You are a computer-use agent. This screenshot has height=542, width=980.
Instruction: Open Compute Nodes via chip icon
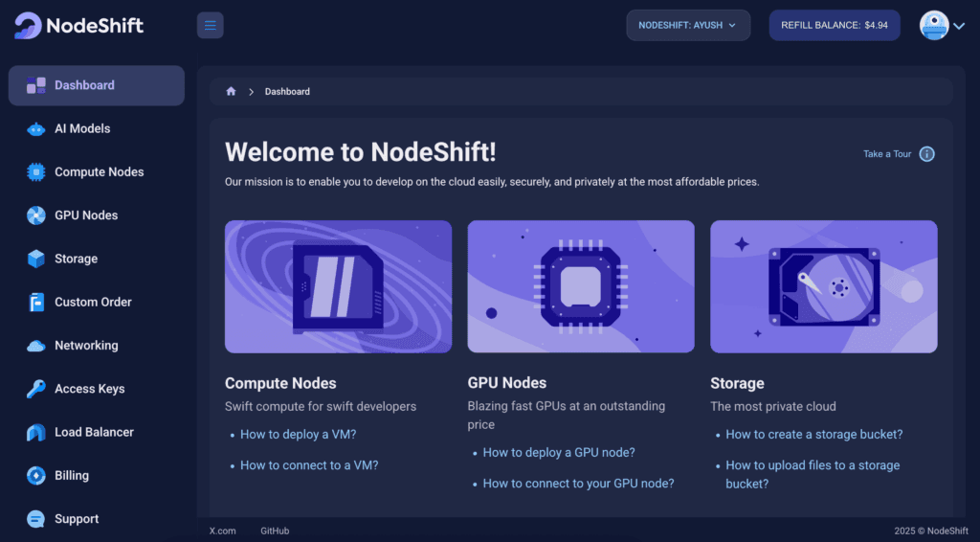[35, 172]
